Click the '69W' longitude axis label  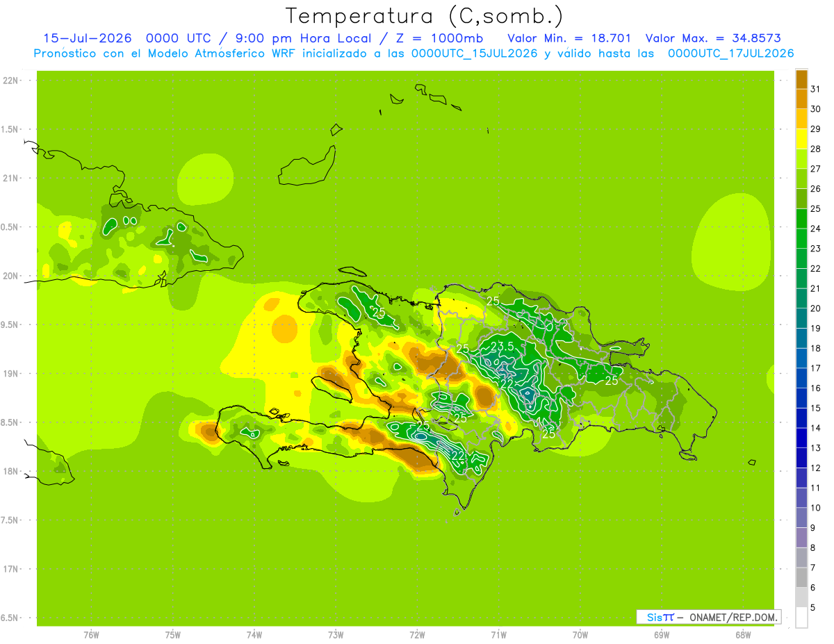662,635
